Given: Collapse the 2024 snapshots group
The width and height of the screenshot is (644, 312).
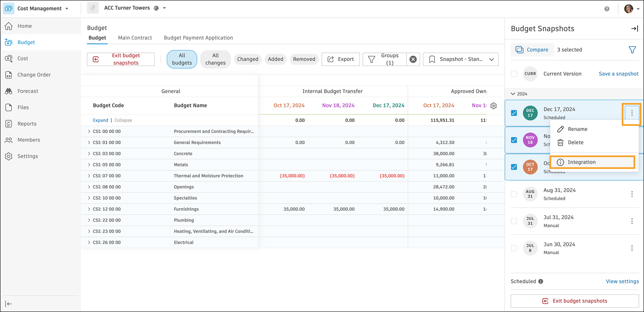Looking at the screenshot, I should click(x=513, y=94).
